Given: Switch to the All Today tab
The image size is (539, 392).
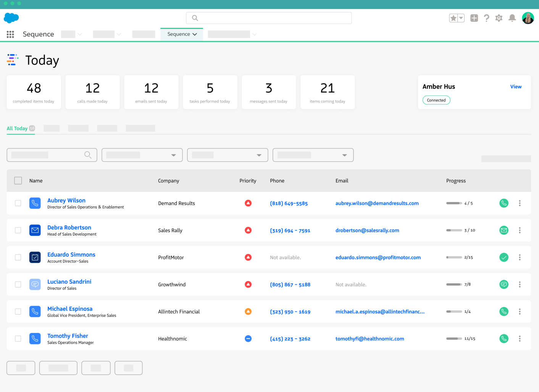Looking at the screenshot, I should tap(17, 129).
